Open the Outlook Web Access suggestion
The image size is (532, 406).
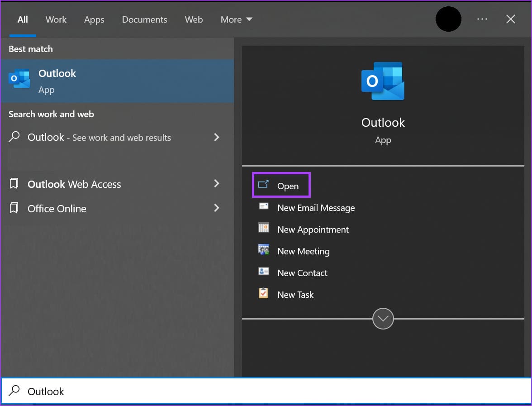(117, 184)
